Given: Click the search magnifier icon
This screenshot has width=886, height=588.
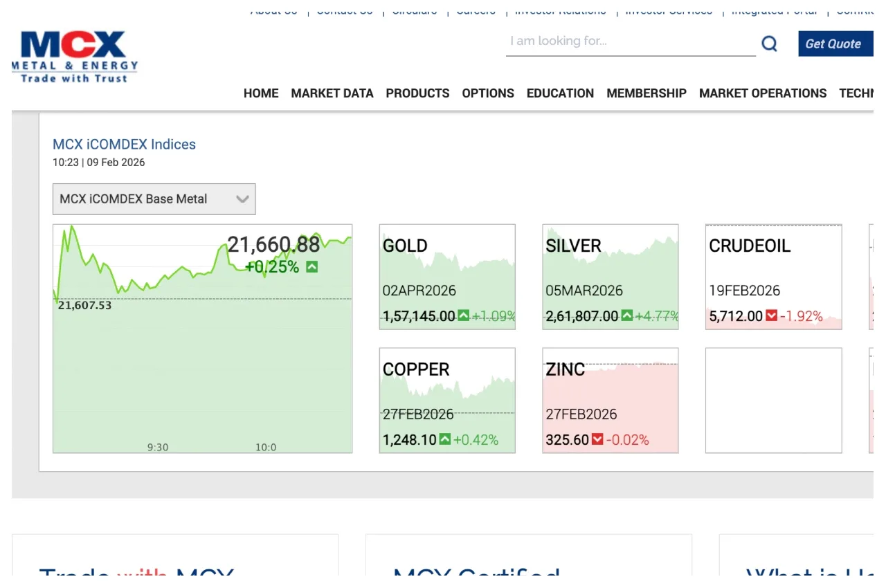Looking at the screenshot, I should coord(769,44).
